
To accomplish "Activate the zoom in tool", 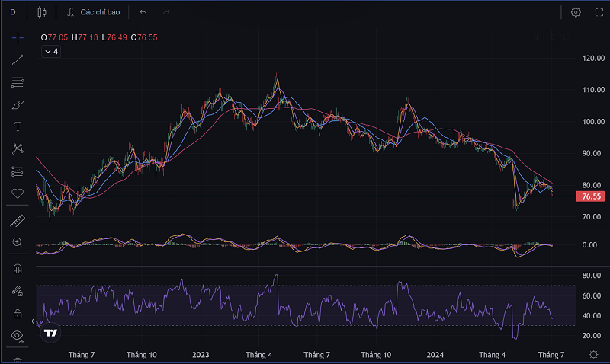I will coord(18,242).
